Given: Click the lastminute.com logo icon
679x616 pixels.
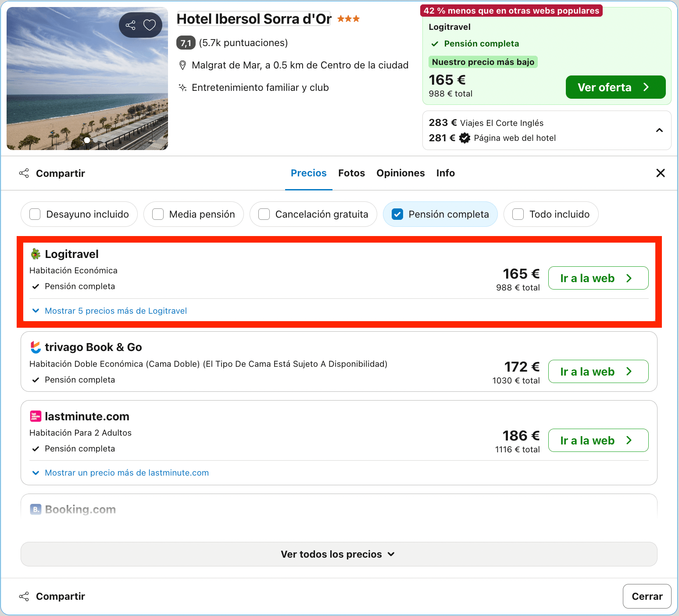Looking at the screenshot, I should pos(36,416).
